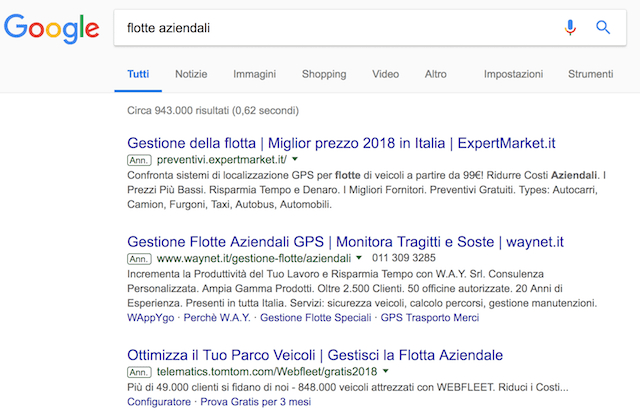This screenshot has height=420, width=640.
Task: Click the phone number 011 309 3285
Action: [x=404, y=258]
